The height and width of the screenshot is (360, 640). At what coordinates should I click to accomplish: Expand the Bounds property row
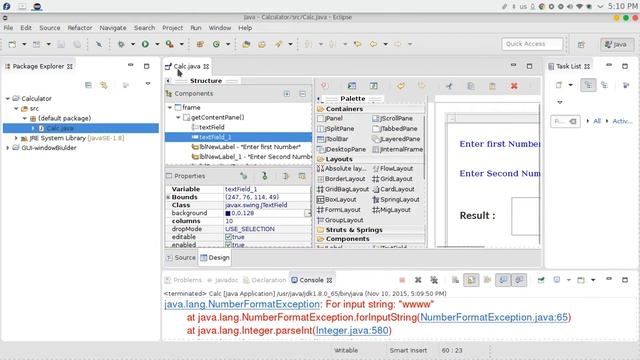(x=168, y=197)
